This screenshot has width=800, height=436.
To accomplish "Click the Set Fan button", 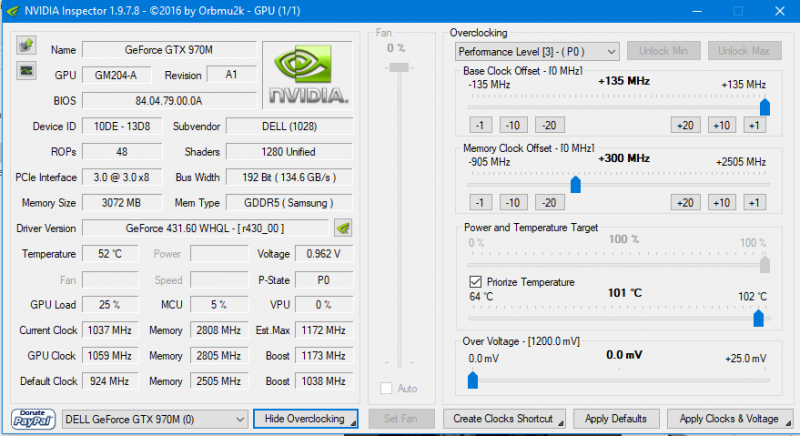I will [401, 419].
